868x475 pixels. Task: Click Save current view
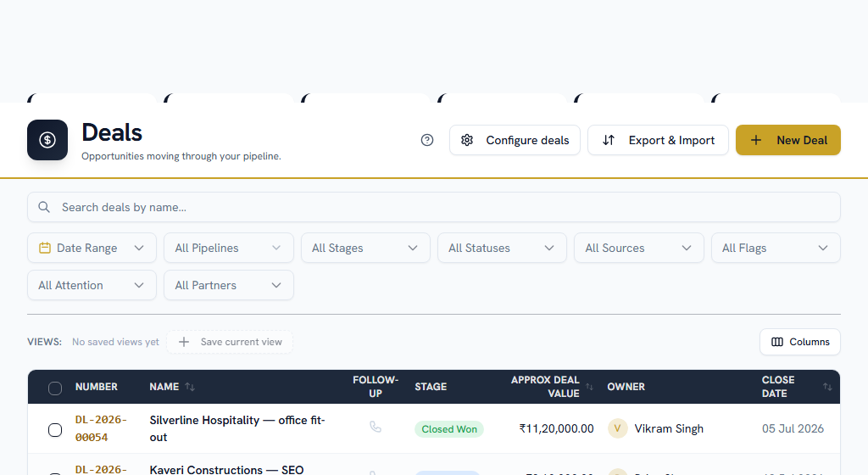[x=230, y=342]
